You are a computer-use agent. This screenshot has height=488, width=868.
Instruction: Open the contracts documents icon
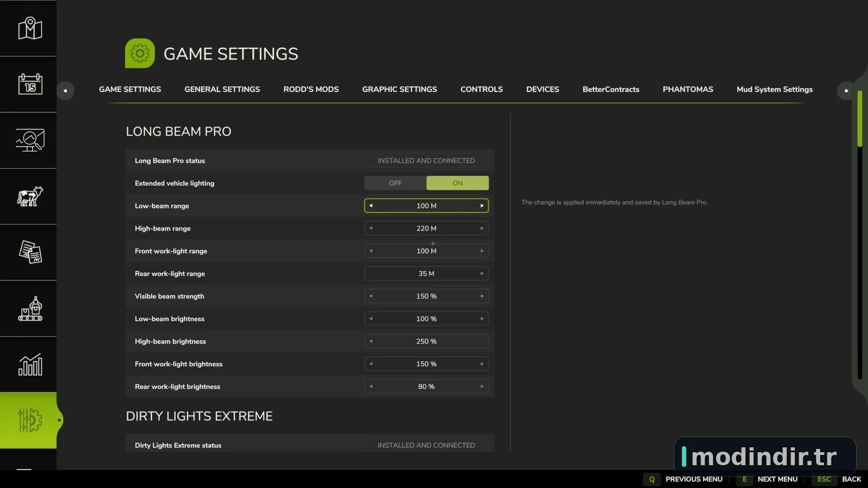tap(30, 252)
